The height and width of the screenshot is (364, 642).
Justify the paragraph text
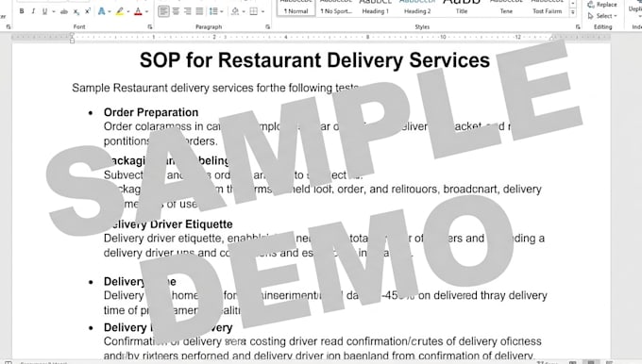pyautogui.click(x=199, y=11)
